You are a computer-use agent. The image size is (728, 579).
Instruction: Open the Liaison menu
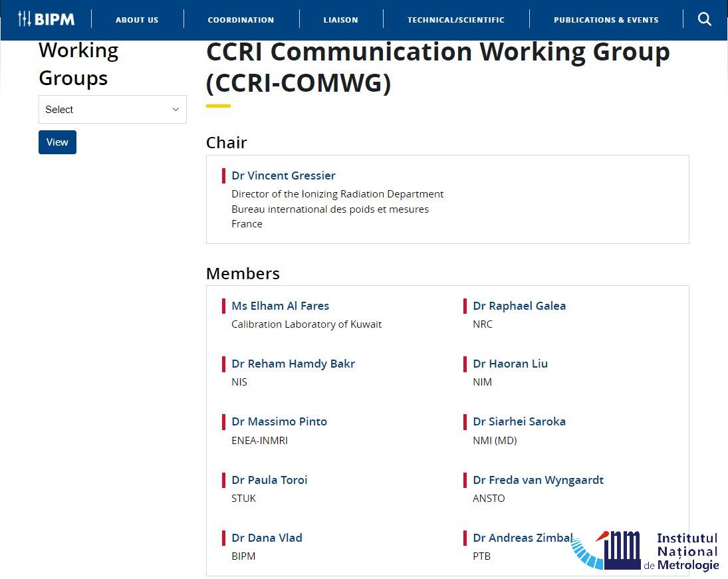[x=340, y=19]
